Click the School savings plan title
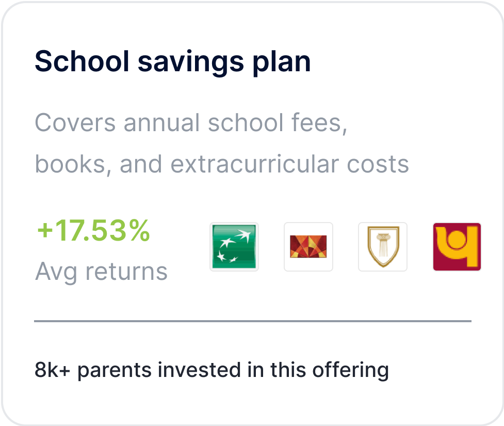The width and height of the screenshot is (504, 426). (x=172, y=60)
